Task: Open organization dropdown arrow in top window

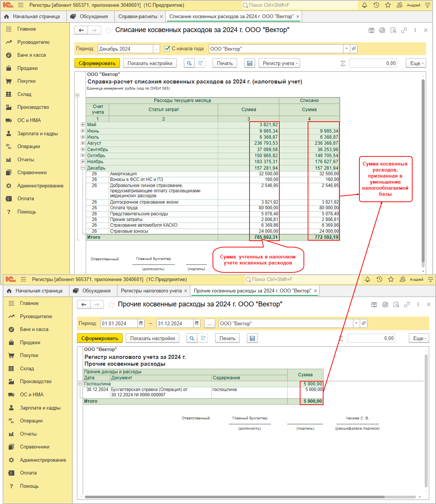Action: pyautogui.click(x=347, y=49)
